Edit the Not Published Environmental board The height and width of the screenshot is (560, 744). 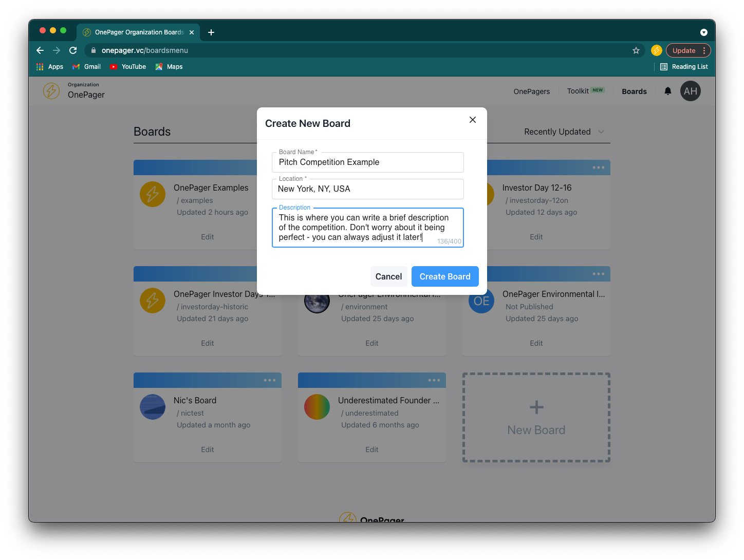click(x=536, y=343)
